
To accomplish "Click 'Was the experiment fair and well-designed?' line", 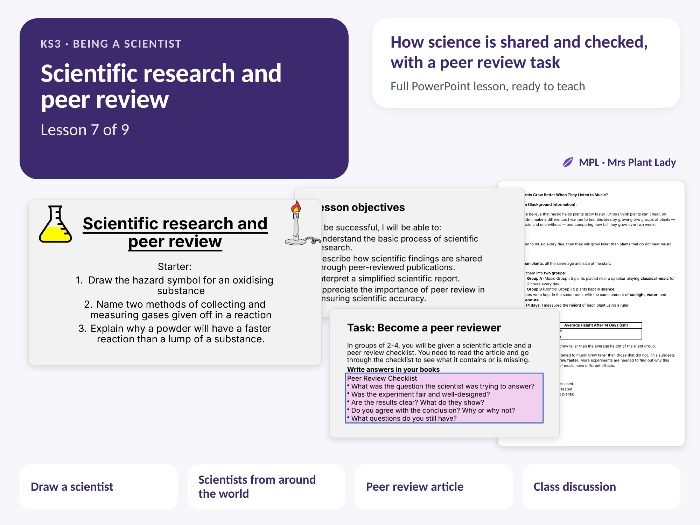I will click(x=420, y=395).
